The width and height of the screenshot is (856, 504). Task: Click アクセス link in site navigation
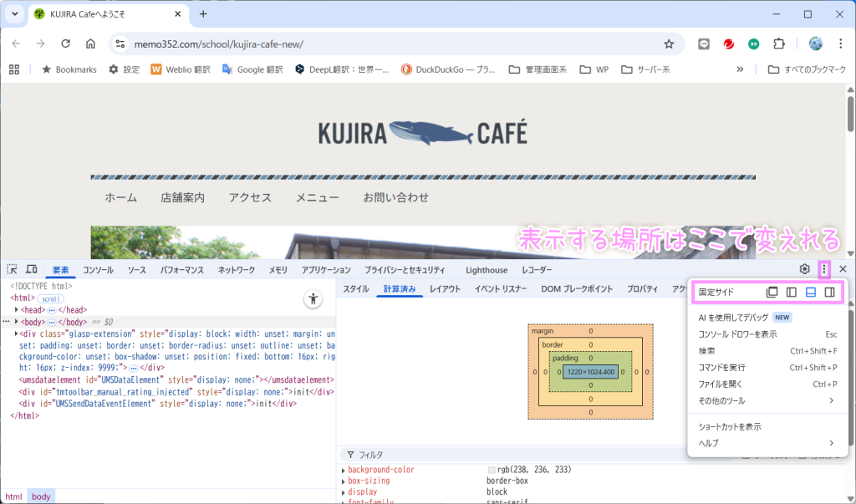point(250,198)
